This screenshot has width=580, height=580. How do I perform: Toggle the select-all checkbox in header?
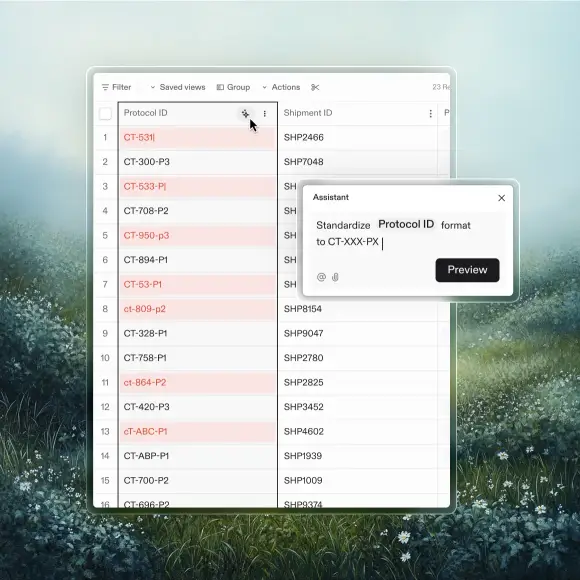coord(105,114)
